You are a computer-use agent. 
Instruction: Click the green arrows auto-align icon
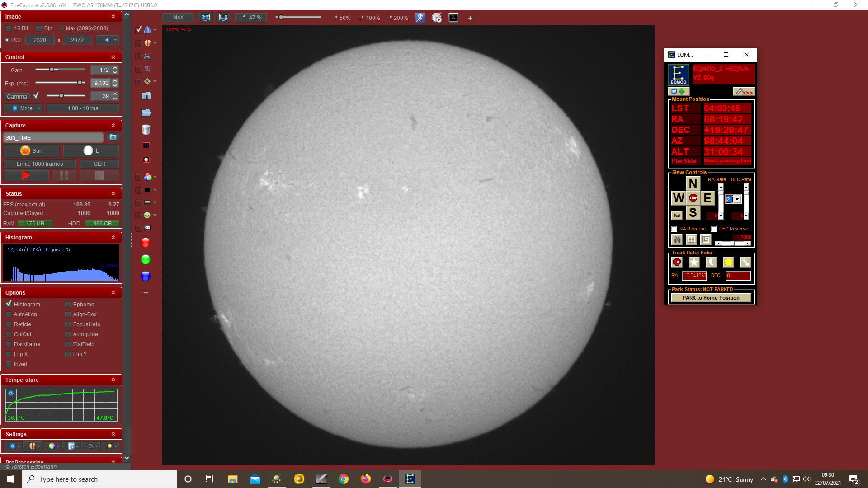[x=147, y=82]
